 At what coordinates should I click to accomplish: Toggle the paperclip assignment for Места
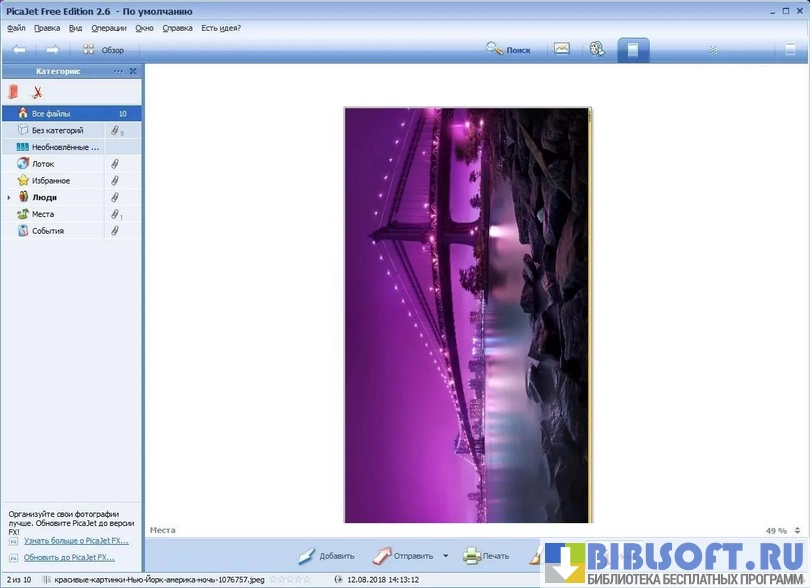[115, 214]
